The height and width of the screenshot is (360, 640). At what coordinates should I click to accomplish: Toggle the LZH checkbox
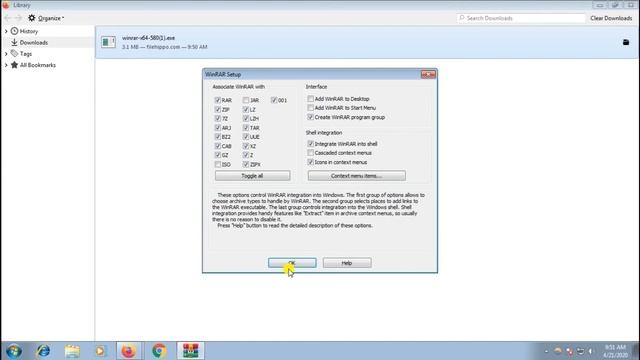point(246,118)
